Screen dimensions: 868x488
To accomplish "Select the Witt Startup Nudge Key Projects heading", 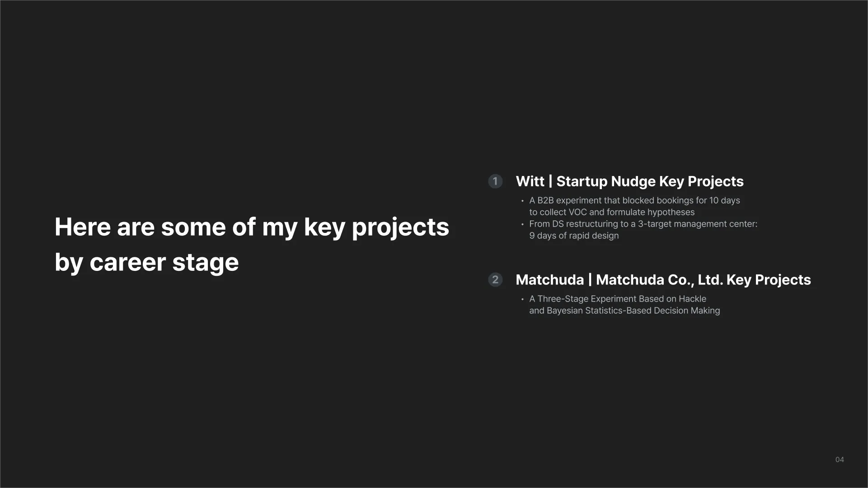I will 629,181.
